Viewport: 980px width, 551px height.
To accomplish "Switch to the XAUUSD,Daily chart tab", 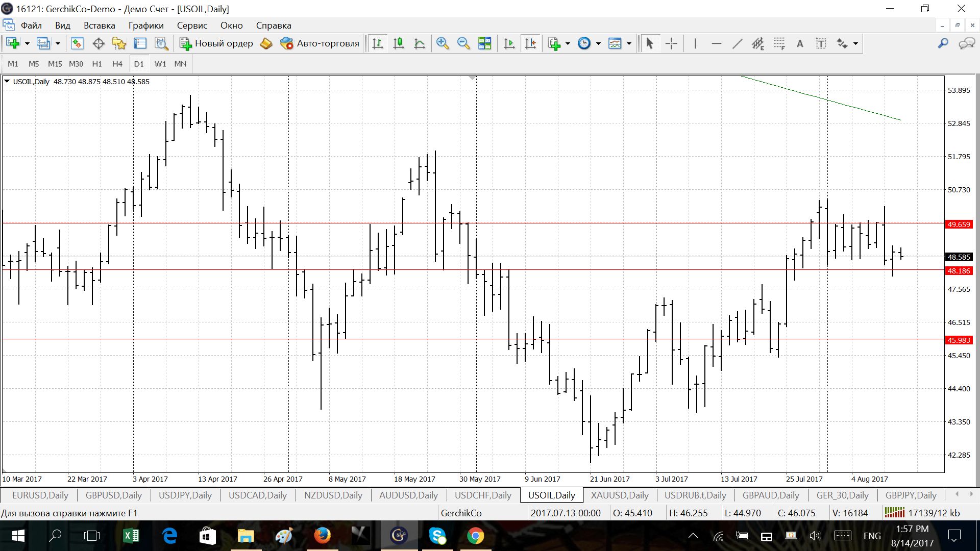I will point(619,495).
